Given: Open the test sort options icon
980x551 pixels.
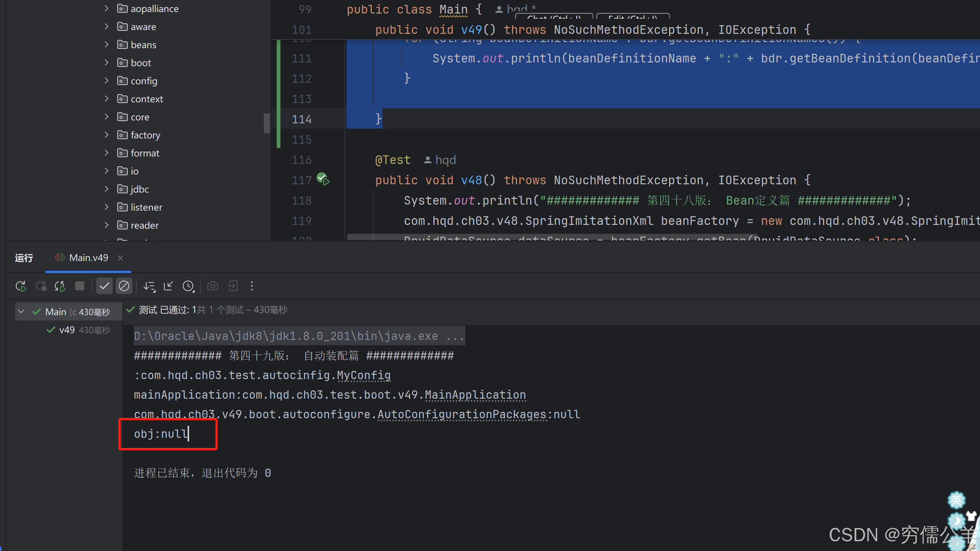Looking at the screenshot, I should (x=149, y=286).
